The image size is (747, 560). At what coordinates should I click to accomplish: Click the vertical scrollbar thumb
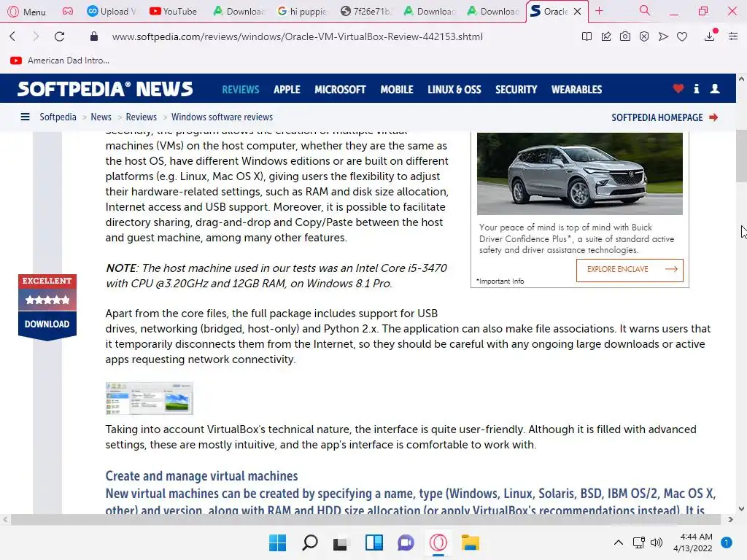(741, 156)
